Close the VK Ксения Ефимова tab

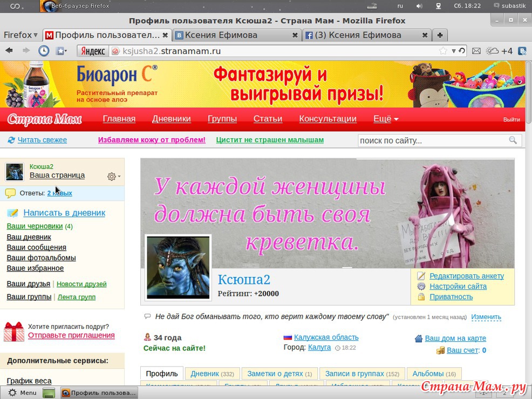click(x=295, y=35)
